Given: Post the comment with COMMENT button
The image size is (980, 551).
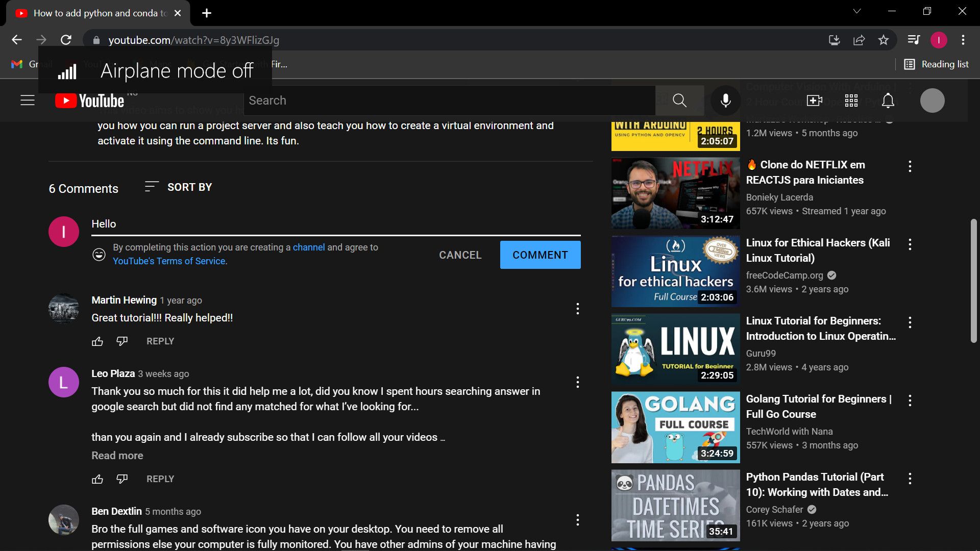Looking at the screenshot, I should (x=540, y=255).
